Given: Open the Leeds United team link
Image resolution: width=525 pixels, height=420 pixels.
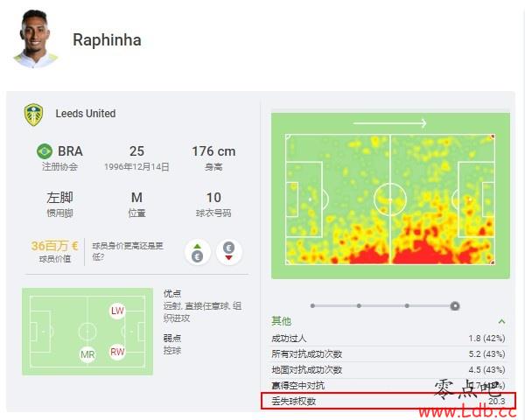Looking at the screenshot, I should pos(86,114).
